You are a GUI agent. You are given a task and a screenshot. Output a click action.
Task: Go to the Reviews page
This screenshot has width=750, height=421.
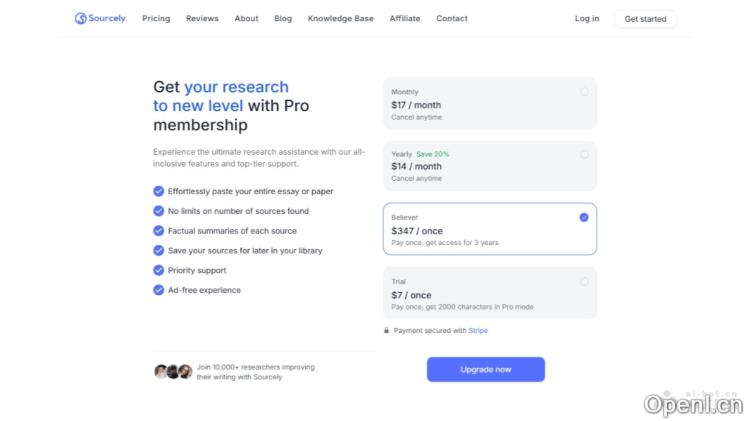(202, 18)
